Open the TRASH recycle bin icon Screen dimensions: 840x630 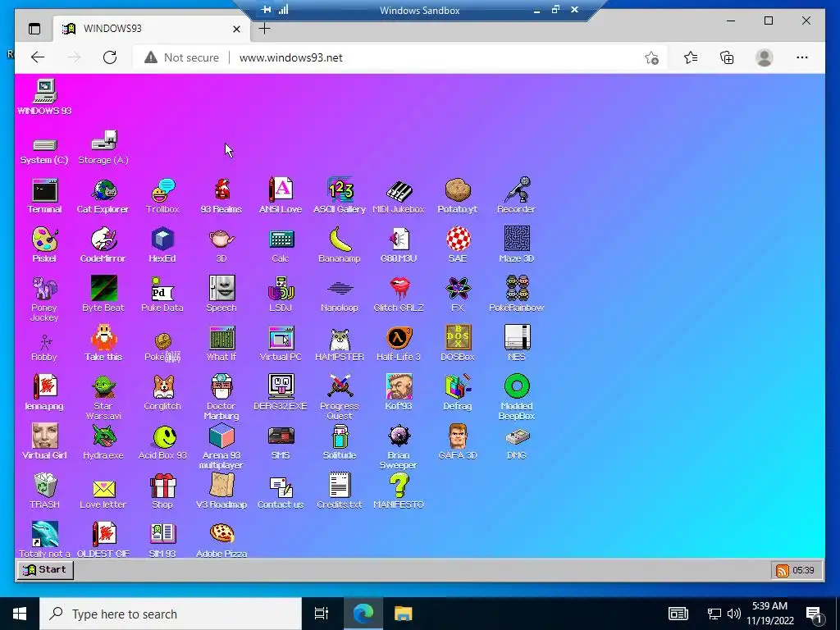(44, 491)
